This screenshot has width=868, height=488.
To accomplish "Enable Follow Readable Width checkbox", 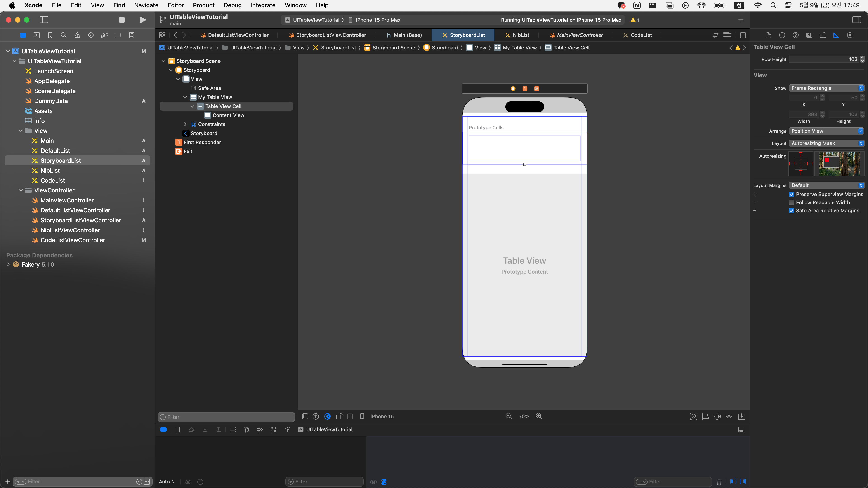I will click(x=792, y=202).
